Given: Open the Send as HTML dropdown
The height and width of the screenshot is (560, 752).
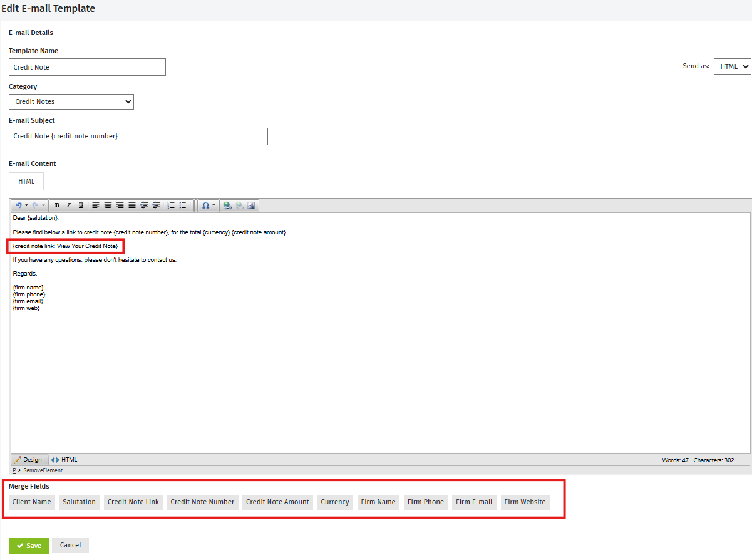Looking at the screenshot, I should tap(732, 66).
